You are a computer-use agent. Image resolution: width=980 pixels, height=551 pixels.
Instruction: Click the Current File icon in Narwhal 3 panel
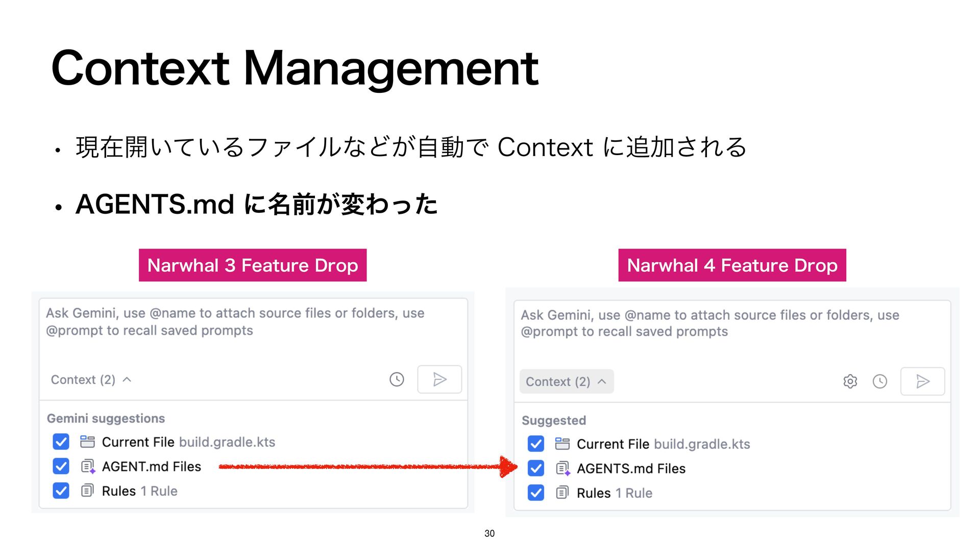coord(87,442)
